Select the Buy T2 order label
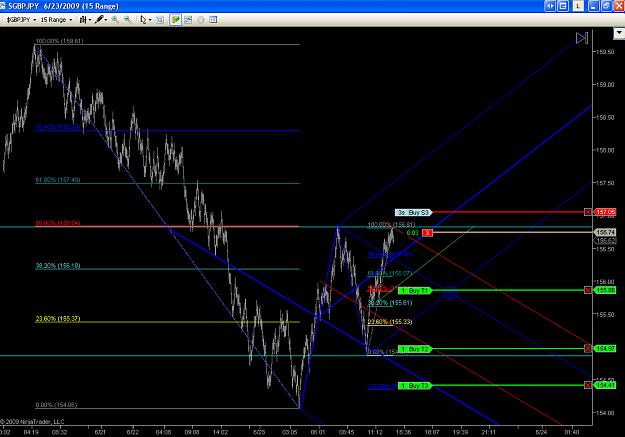 415,349
